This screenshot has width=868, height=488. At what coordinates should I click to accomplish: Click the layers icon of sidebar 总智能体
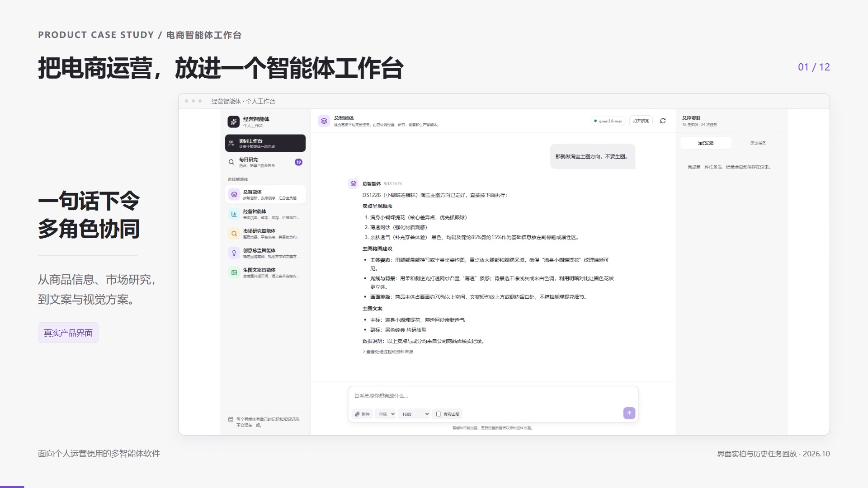tap(234, 195)
